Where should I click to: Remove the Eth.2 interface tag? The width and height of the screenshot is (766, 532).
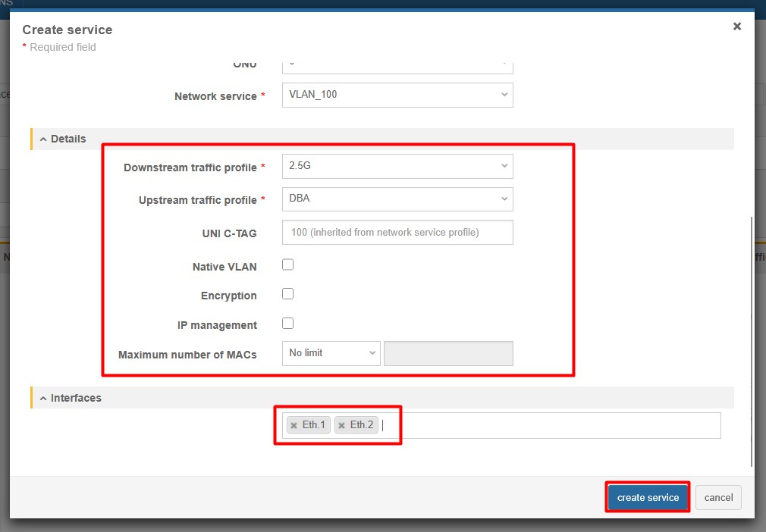(x=342, y=425)
